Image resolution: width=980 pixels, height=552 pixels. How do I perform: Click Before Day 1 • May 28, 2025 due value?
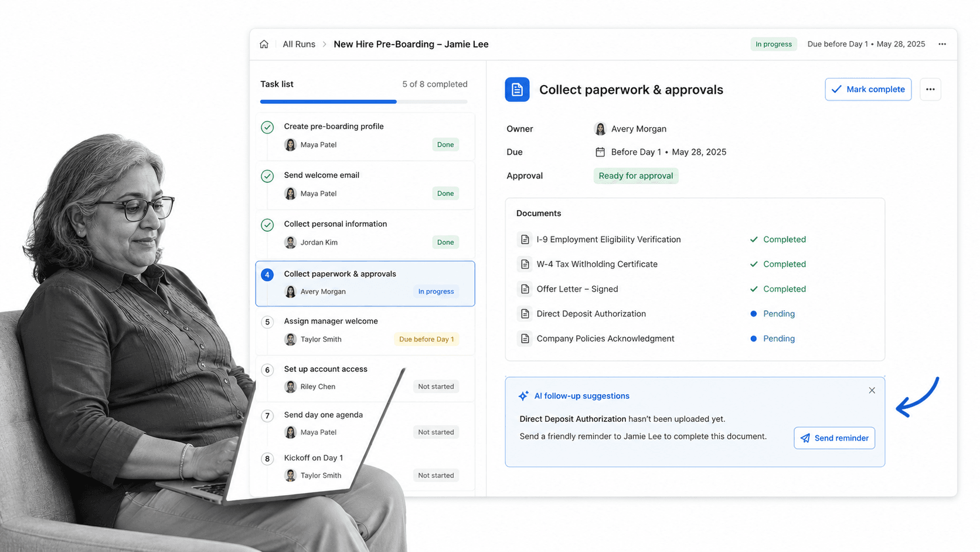coord(669,152)
